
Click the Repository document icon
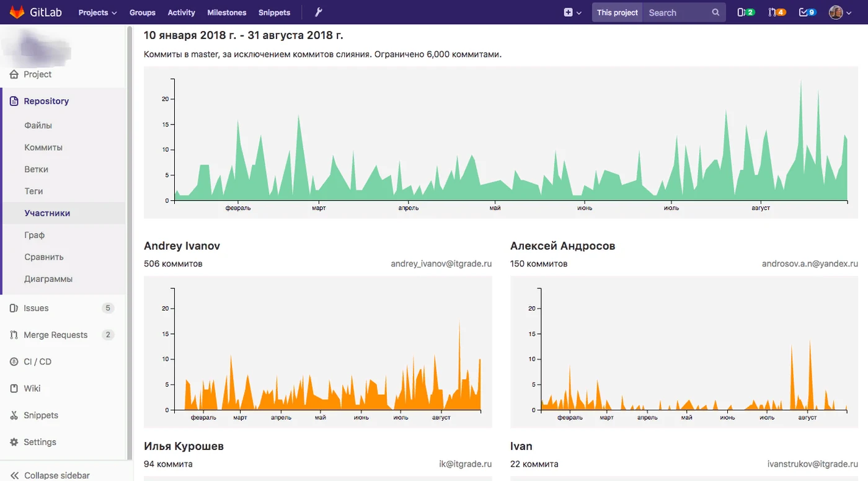coord(14,101)
